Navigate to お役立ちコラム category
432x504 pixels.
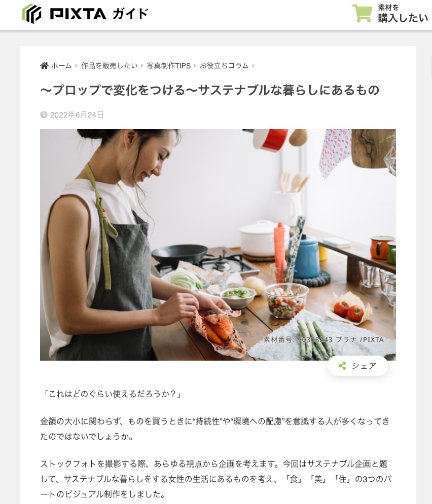click(224, 66)
